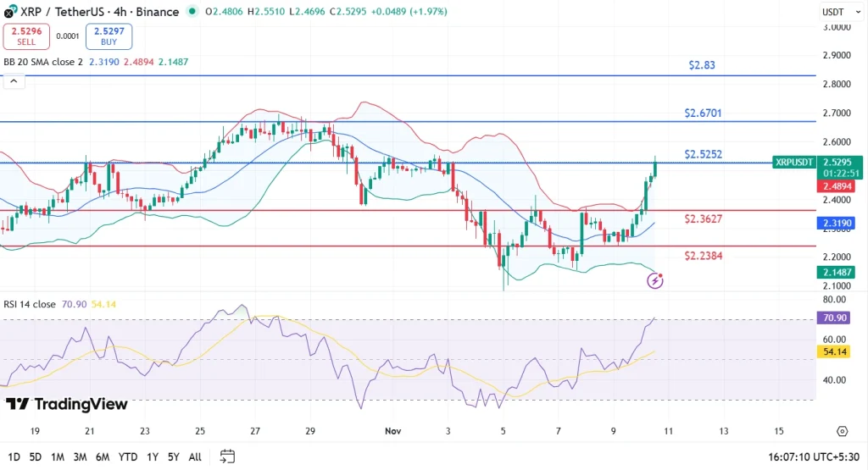Click the TradingView logo
Image resolution: width=868 pixels, height=470 pixels.
tap(66, 404)
